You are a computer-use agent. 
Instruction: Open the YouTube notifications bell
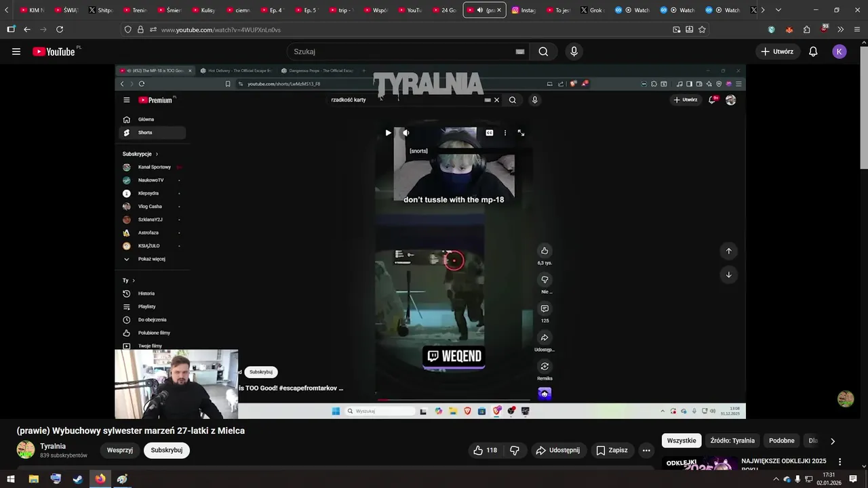point(813,52)
